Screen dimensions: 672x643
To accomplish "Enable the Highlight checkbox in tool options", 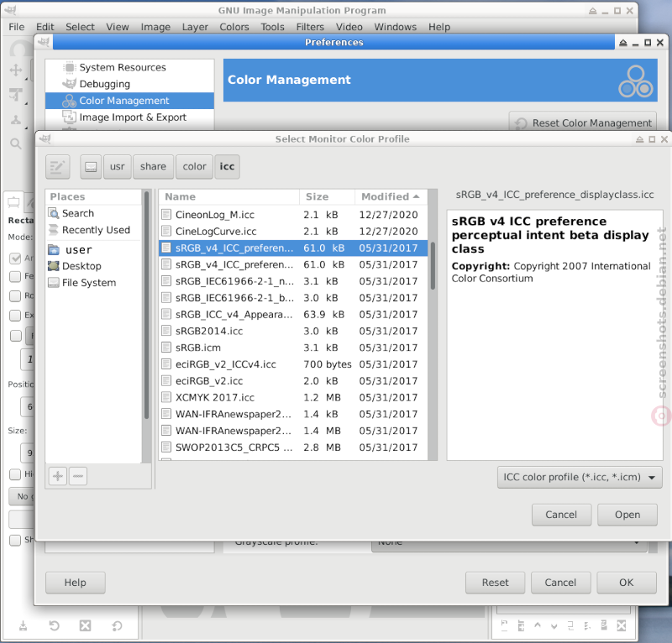I will pos(15,473).
